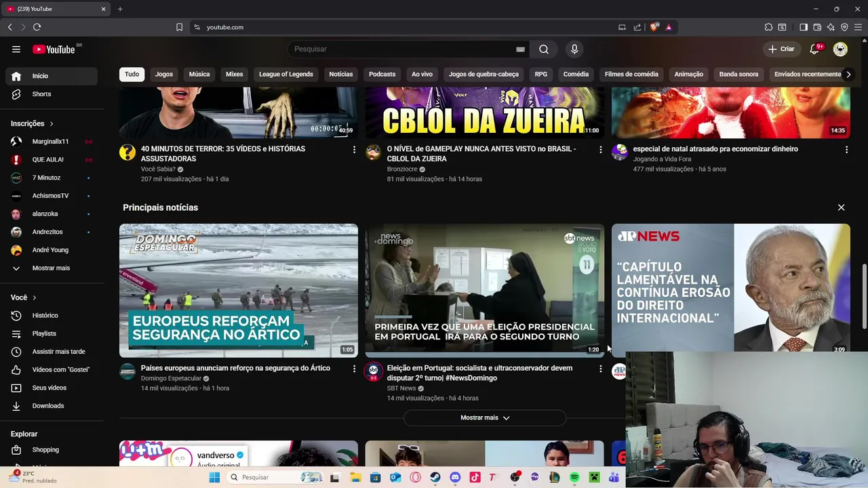Expand the Você section chevron

35,298
